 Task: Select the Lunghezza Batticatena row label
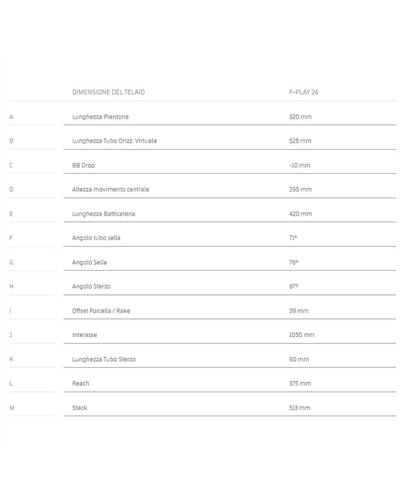pyautogui.click(x=103, y=214)
